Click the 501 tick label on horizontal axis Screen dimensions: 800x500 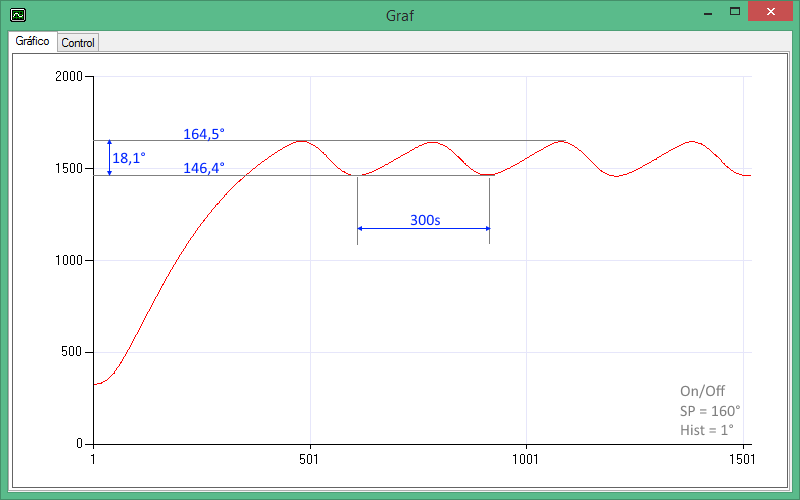coord(310,460)
